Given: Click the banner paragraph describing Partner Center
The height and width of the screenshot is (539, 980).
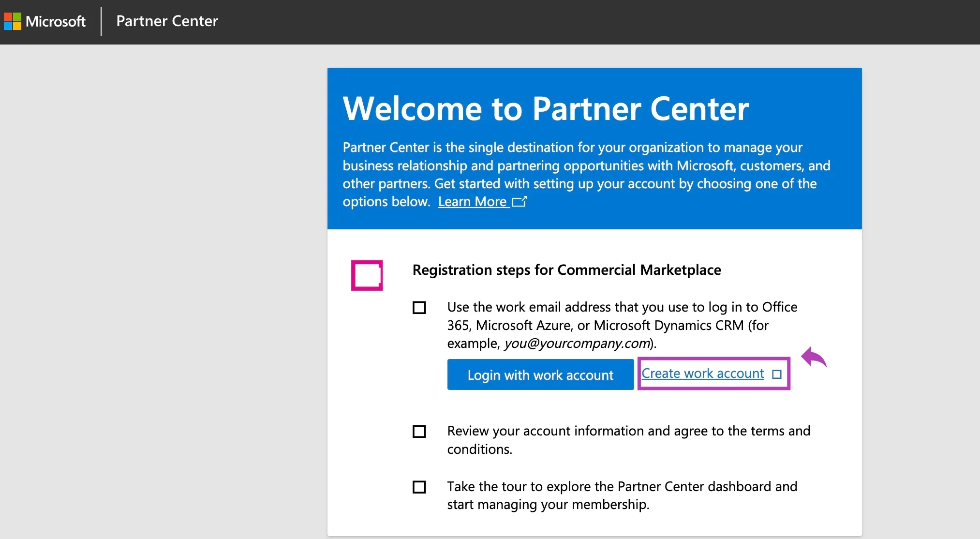Looking at the screenshot, I should pos(586,174).
